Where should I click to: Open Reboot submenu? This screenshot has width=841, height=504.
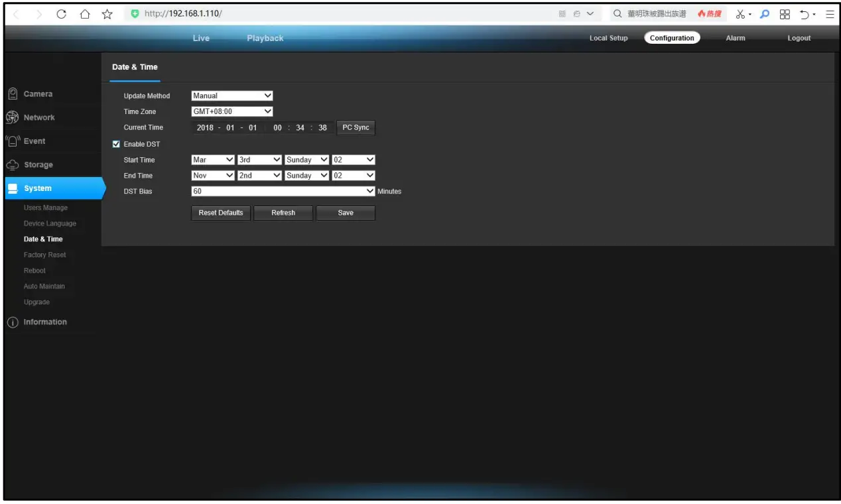[x=34, y=271]
